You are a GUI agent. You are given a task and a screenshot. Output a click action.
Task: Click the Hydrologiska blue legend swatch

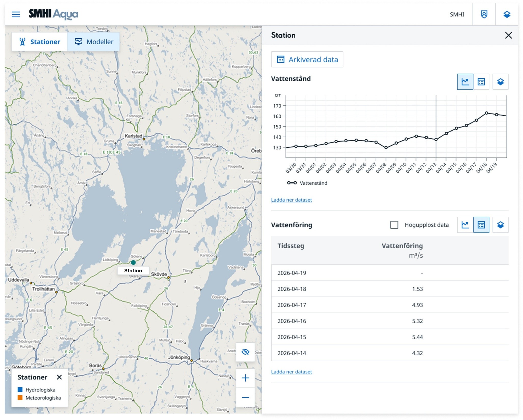[20, 389]
